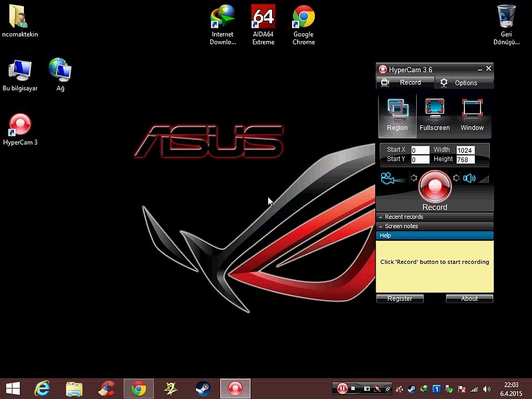532x399 pixels.
Task: Switch to Chrome in the taskbar
Action: click(139, 388)
